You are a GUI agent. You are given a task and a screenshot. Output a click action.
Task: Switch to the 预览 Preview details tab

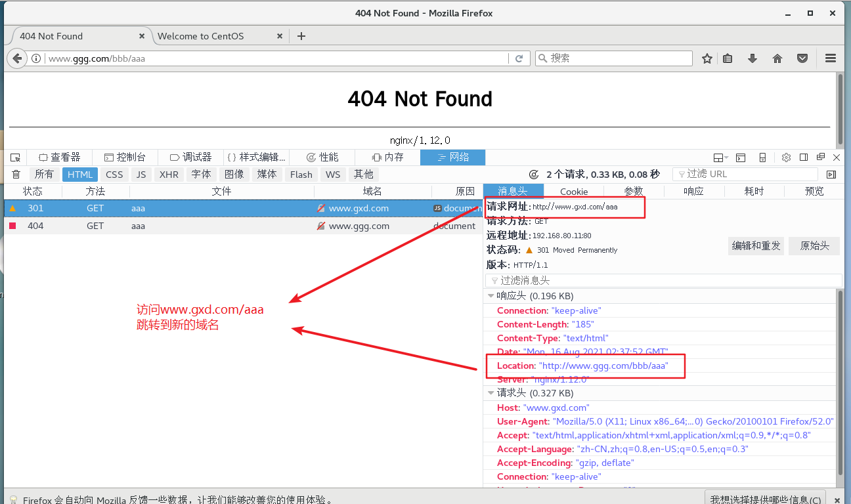tap(814, 192)
